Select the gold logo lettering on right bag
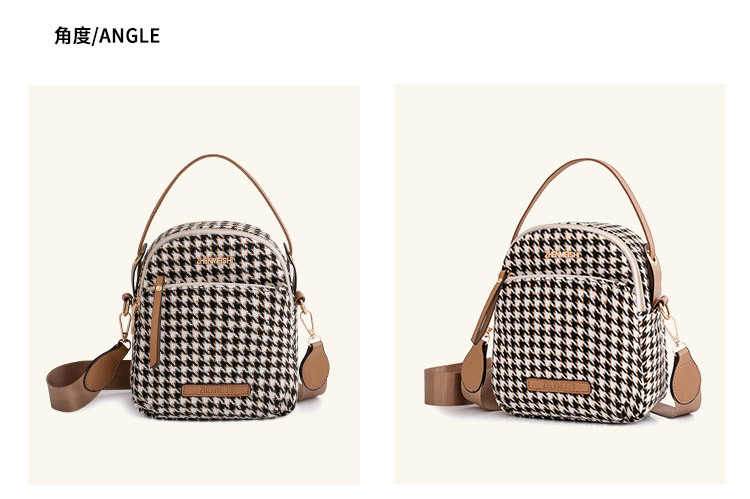750x499 pixels. (x=562, y=255)
